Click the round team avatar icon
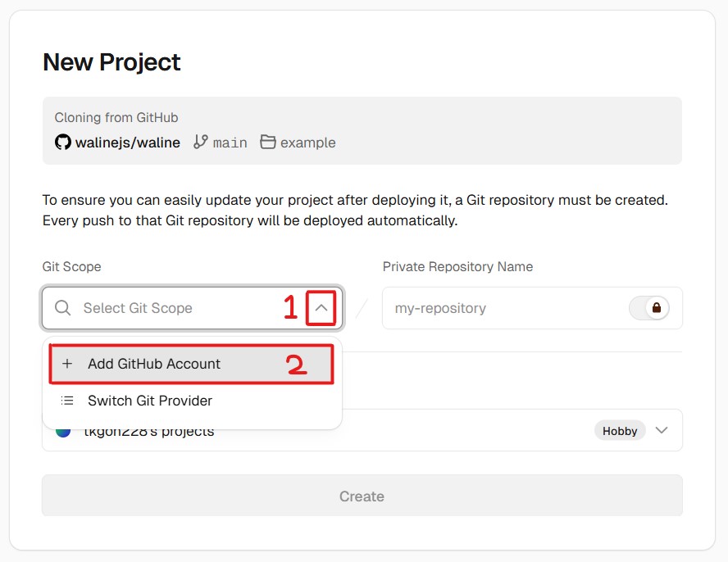 click(x=63, y=431)
